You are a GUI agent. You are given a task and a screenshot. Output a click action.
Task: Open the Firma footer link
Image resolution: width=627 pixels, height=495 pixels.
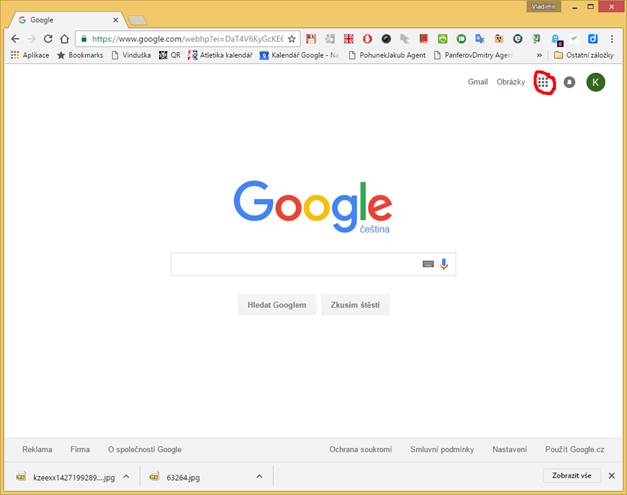point(80,449)
